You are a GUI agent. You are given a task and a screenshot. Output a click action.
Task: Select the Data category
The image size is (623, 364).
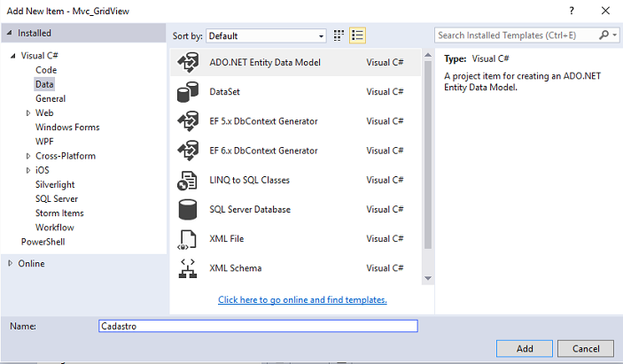point(44,84)
